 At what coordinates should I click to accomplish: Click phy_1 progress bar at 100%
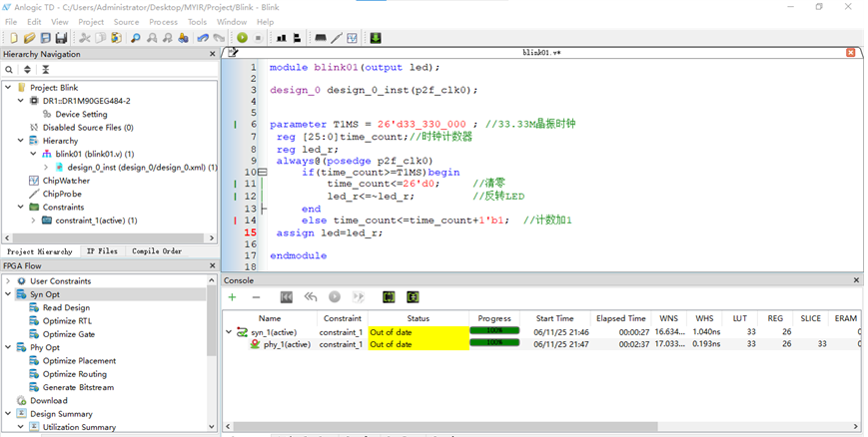pyautogui.click(x=494, y=342)
